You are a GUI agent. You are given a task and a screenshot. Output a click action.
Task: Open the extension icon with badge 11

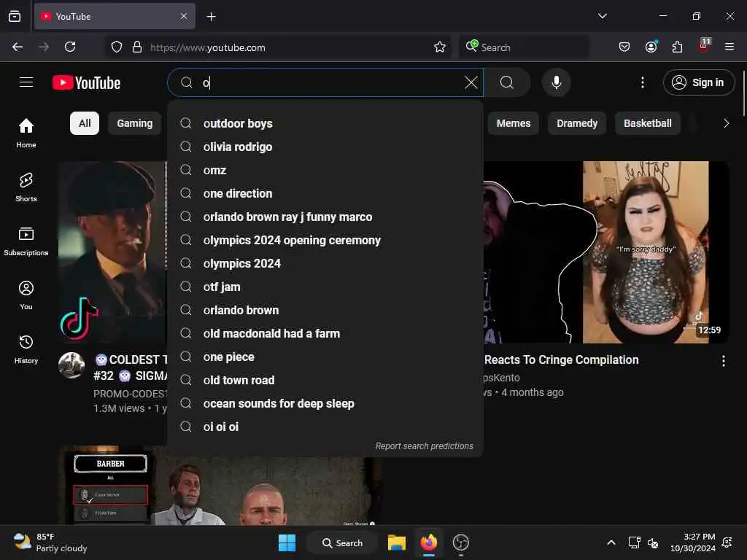coord(704,46)
